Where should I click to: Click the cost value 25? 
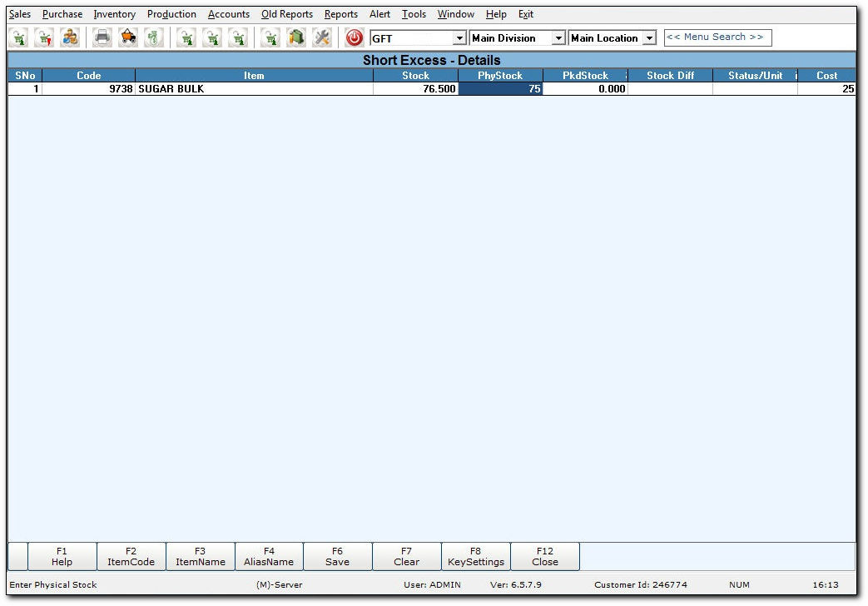(x=826, y=88)
